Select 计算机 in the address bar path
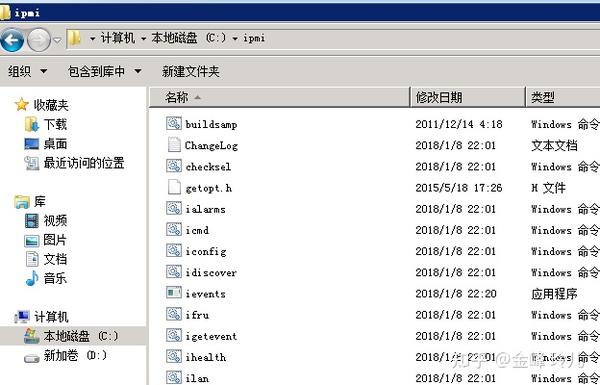The height and width of the screenshot is (385, 600). click(117, 38)
